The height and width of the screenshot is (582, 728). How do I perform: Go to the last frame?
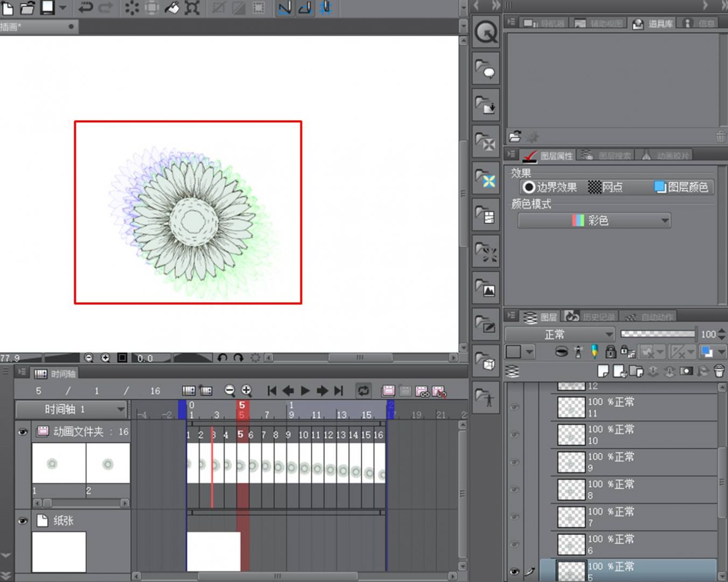coord(339,391)
